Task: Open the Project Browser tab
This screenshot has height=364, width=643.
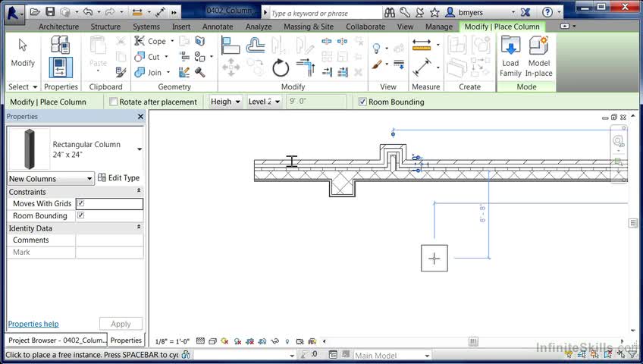Action: pos(57,340)
